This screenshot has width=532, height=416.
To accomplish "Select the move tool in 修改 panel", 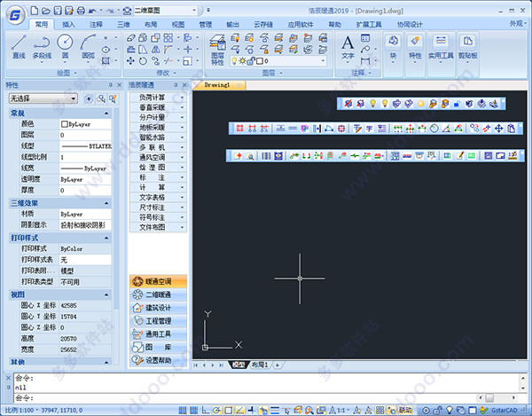I will click(130, 61).
